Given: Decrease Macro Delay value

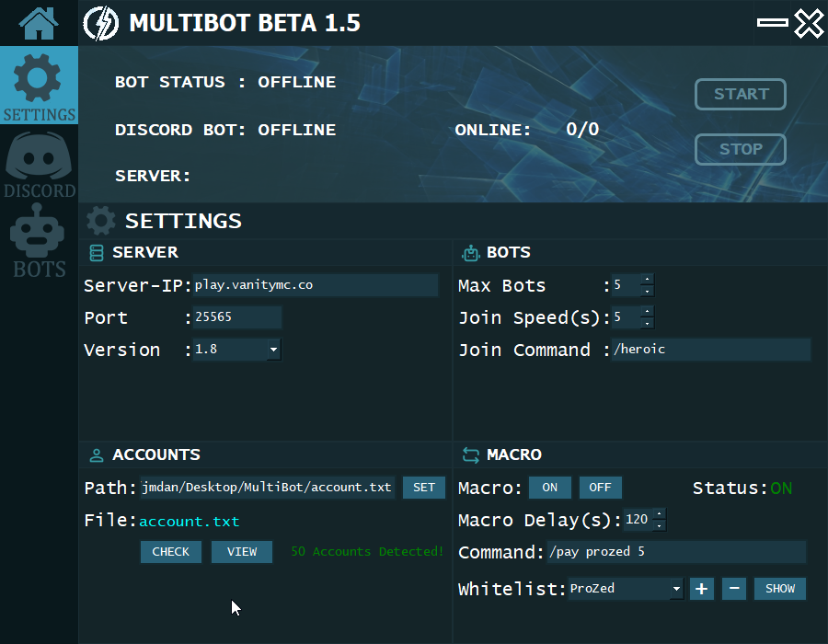Looking at the screenshot, I should [659, 525].
